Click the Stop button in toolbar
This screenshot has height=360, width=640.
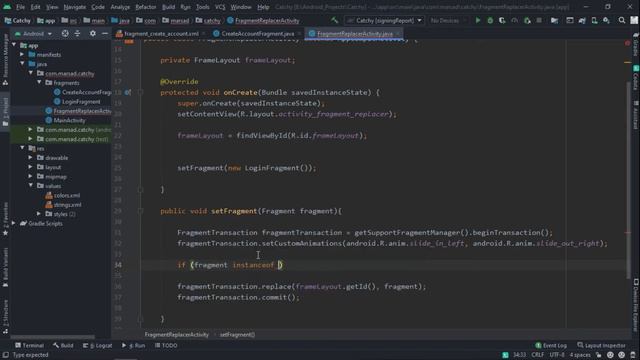click(539, 20)
